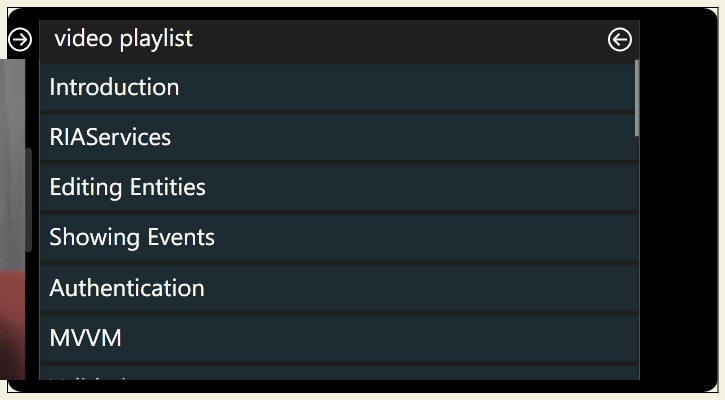Click the left-arrow circle icon in playlist header
This screenshot has width=725, height=400.
coord(620,39)
